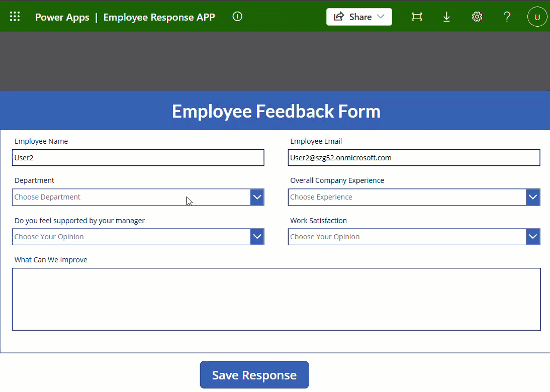Open the manager support opinion dropdown
The image size is (550, 392).
click(x=257, y=237)
